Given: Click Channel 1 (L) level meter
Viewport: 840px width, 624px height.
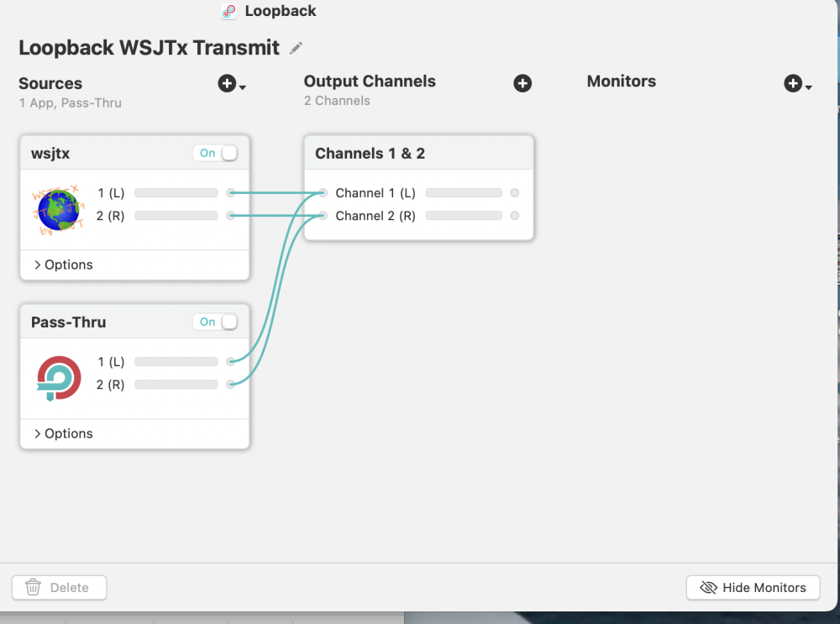Looking at the screenshot, I should [464, 193].
